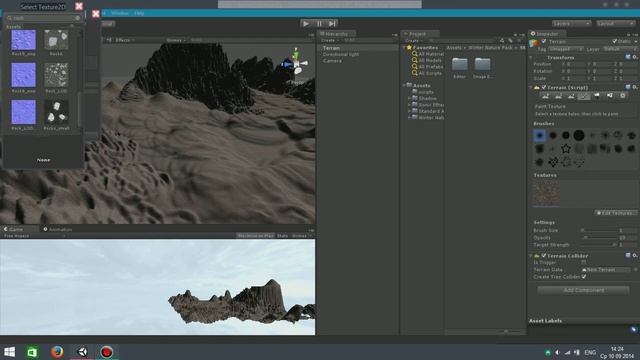Select the Place Trees terrain tool
The height and width of the screenshot is (360, 640).
coord(597,96)
